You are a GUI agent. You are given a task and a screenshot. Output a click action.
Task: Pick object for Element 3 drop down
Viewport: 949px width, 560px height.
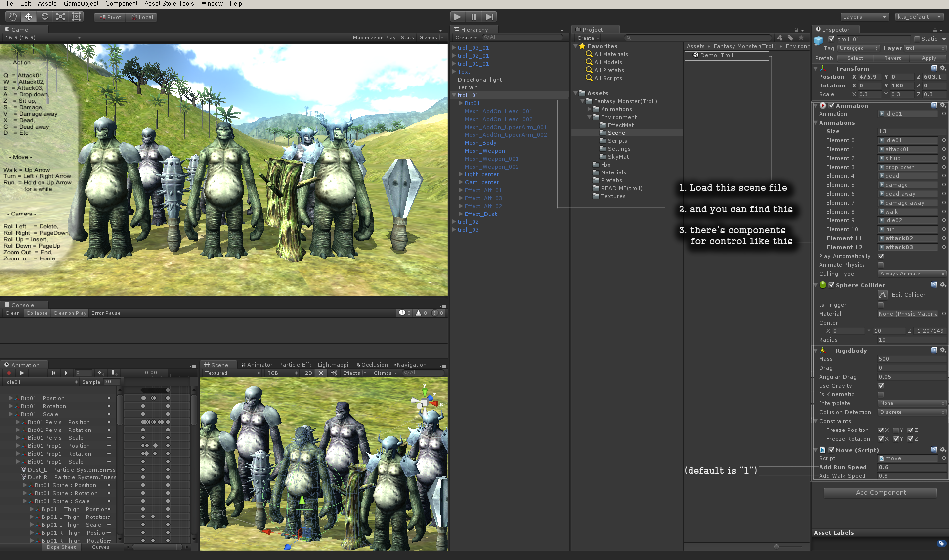[944, 167]
